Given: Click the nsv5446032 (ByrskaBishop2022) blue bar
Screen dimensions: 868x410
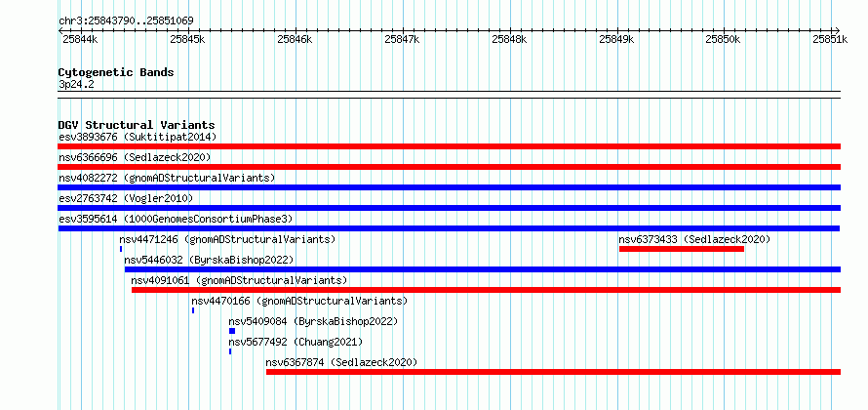Looking at the screenshot, I should [x=482, y=269].
